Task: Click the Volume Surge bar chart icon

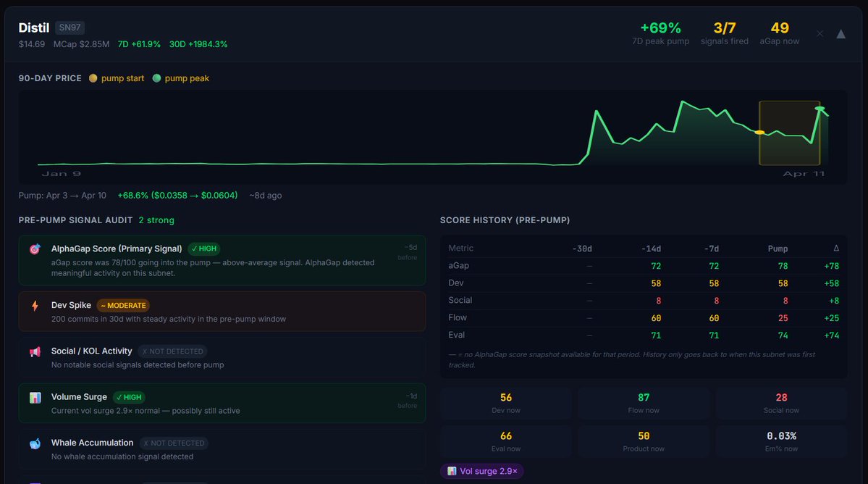Action: [x=35, y=398]
